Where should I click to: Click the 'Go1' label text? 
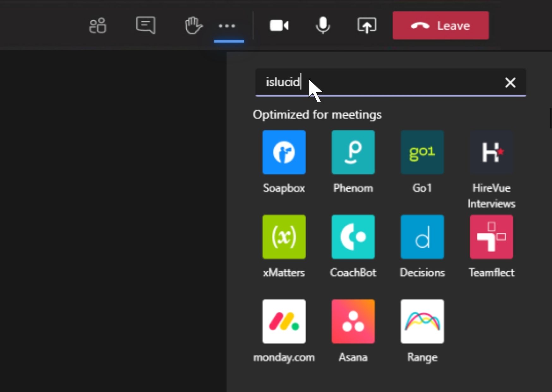tap(422, 188)
